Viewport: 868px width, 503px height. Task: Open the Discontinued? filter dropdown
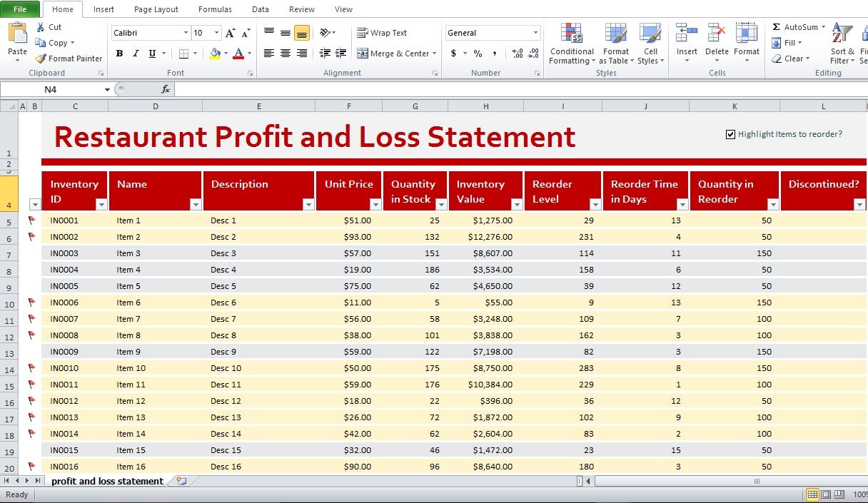click(859, 205)
